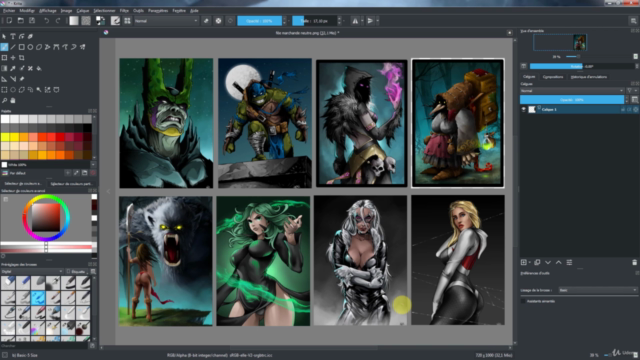
Task: Move layer up with chevron arrow
Action: tap(558, 262)
